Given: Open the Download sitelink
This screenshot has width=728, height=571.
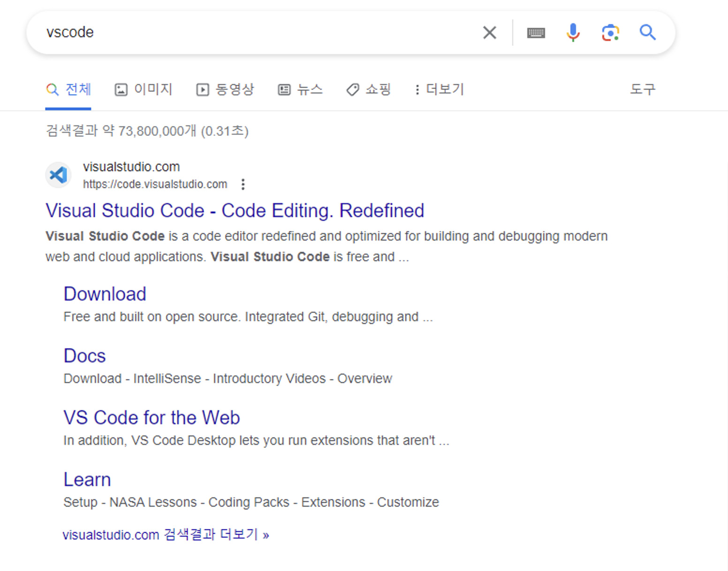Looking at the screenshot, I should click(105, 294).
